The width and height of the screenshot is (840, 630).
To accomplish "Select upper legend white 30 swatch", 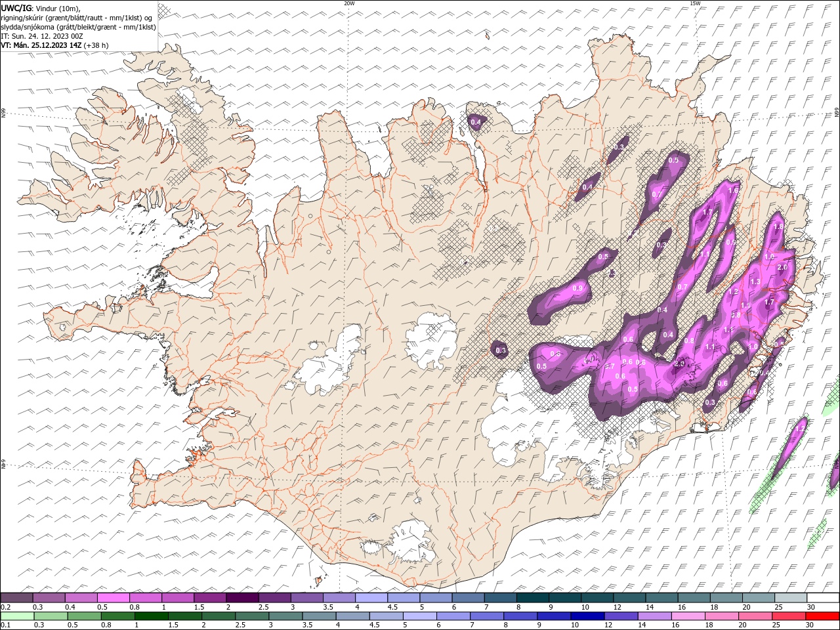I will (x=823, y=598).
